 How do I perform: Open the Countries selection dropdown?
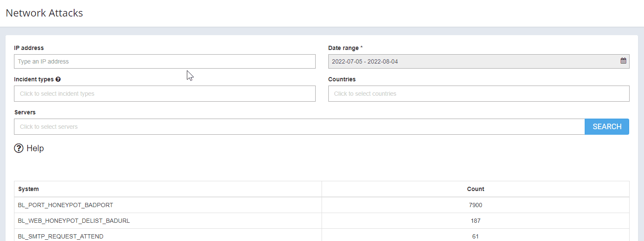(x=478, y=94)
